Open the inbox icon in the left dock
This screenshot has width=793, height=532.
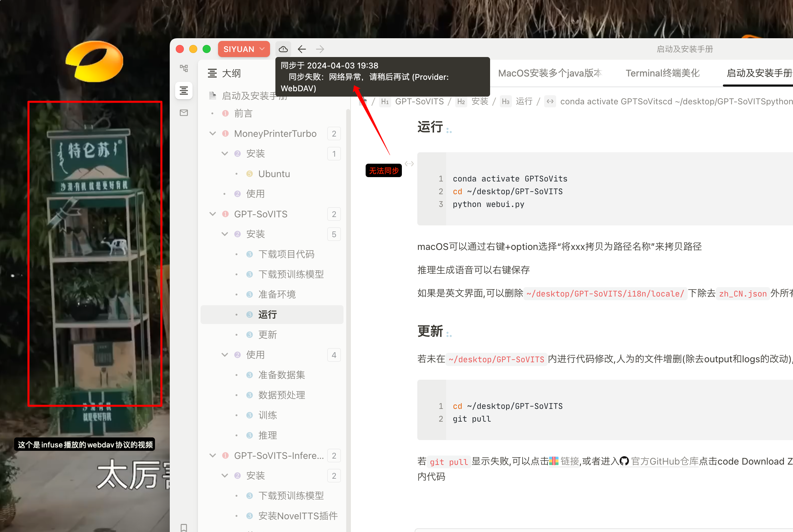(183, 113)
